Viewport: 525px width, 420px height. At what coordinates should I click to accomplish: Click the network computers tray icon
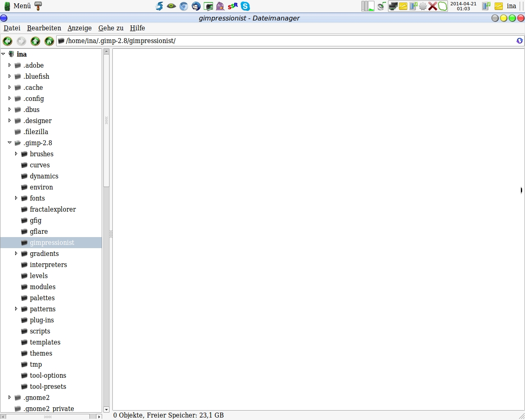click(x=393, y=6)
